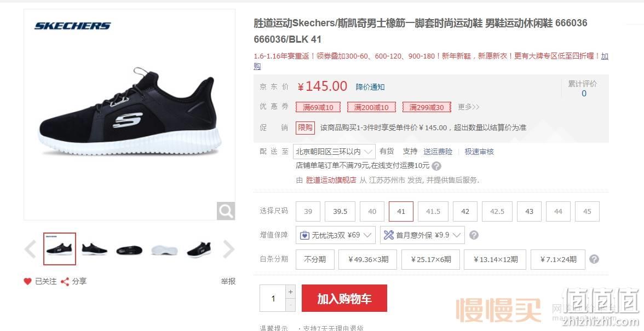Click help icon beside 增值保障 options
This screenshot has width=644, height=331.
pos(474,235)
